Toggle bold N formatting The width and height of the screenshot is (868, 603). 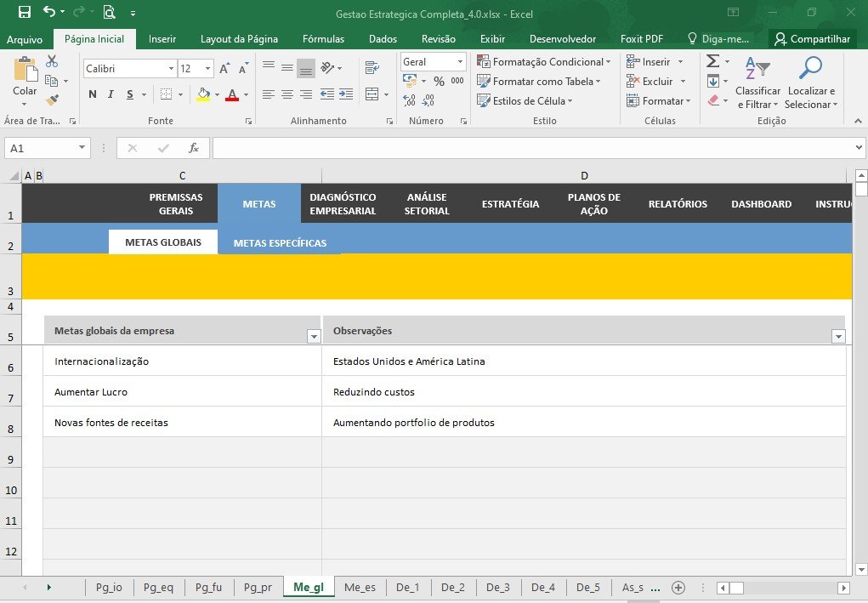[93, 94]
